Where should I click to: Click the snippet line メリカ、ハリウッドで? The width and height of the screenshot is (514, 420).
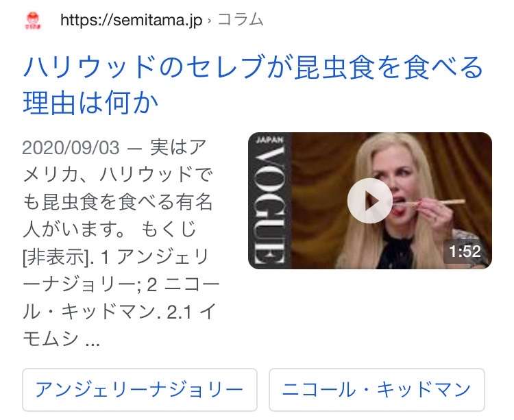[118, 175]
